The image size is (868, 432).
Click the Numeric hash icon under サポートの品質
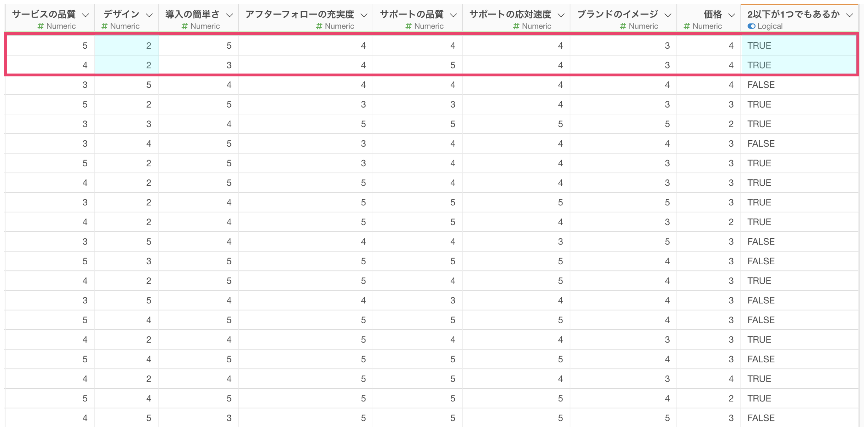[408, 26]
